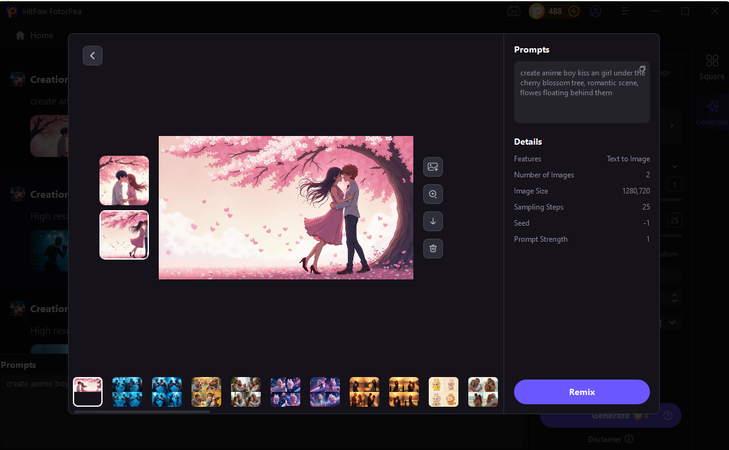Open the user account profile icon
This screenshot has width=729, height=450.
tap(596, 11)
